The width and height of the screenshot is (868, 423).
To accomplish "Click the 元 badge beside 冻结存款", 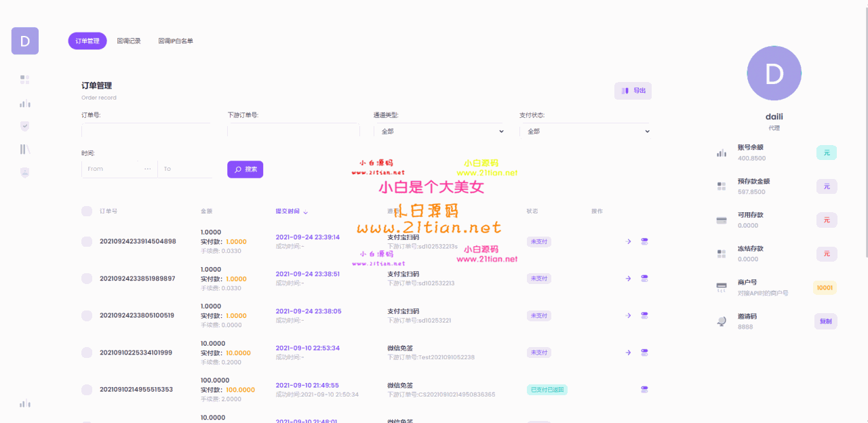I will tap(827, 254).
